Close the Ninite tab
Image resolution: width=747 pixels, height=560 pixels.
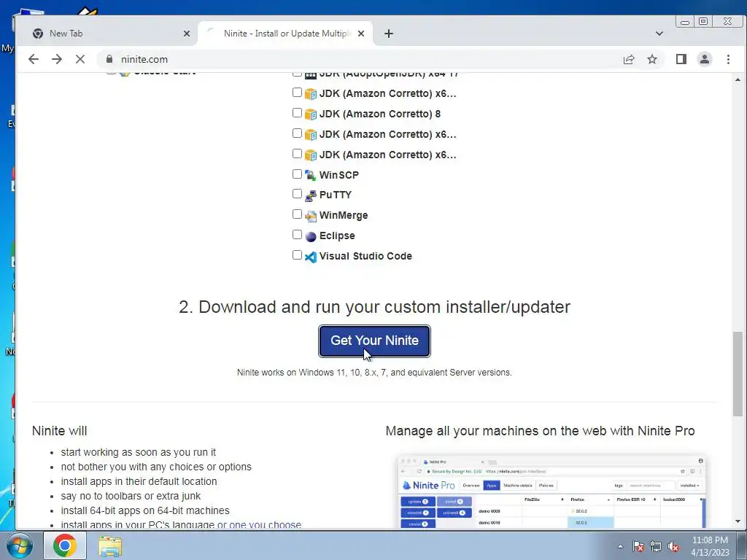[361, 34]
